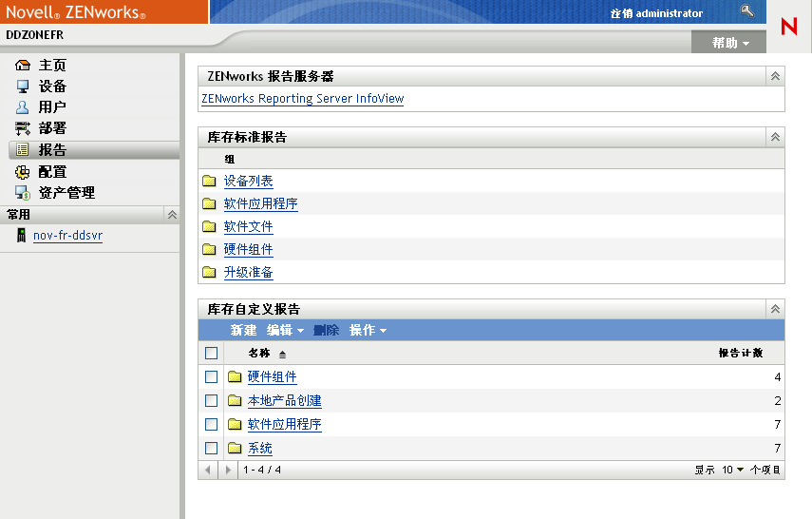Click 删除 in the custom report toolbar
This screenshot has width=812, height=519.
pyautogui.click(x=327, y=330)
